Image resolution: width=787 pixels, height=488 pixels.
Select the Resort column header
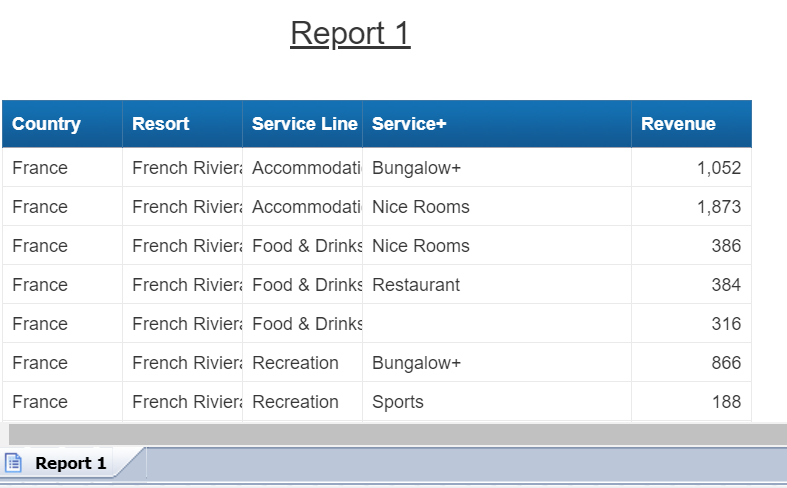tap(160, 124)
